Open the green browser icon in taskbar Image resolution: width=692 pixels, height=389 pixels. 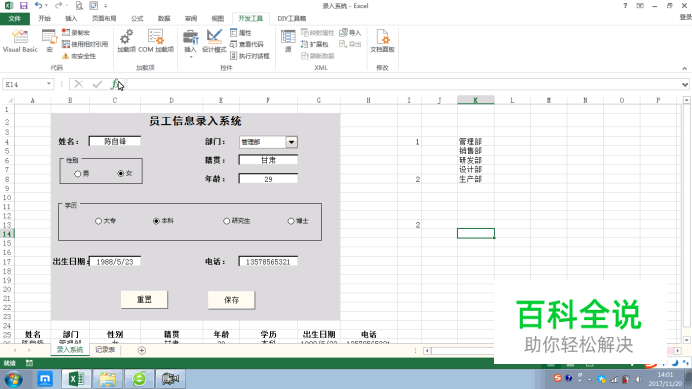139,379
